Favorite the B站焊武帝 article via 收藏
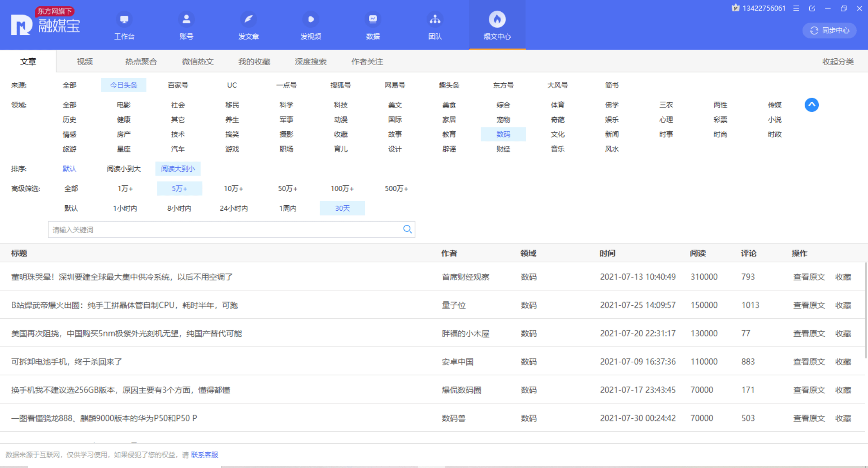The height and width of the screenshot is (468, 868). 843,305
